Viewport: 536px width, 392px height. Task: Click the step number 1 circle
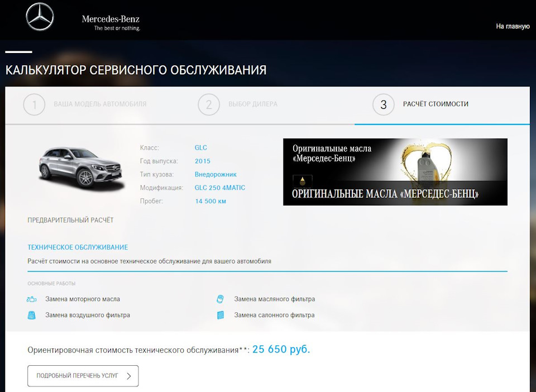click(34, 104)
